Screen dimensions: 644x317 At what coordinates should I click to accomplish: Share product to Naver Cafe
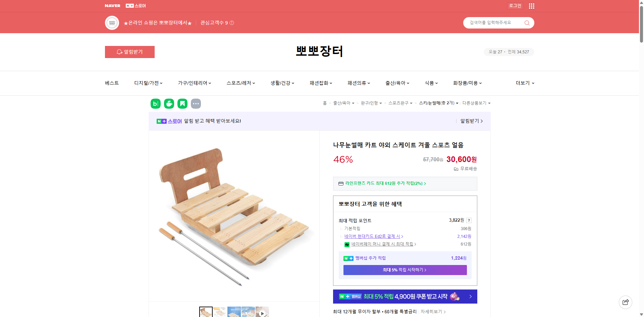[169, 104]
